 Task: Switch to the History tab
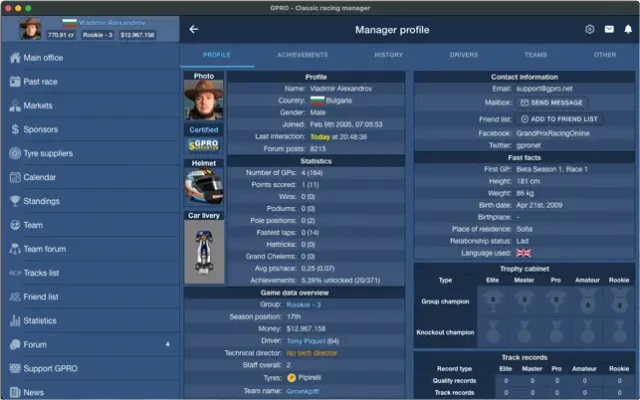point(389,55)
